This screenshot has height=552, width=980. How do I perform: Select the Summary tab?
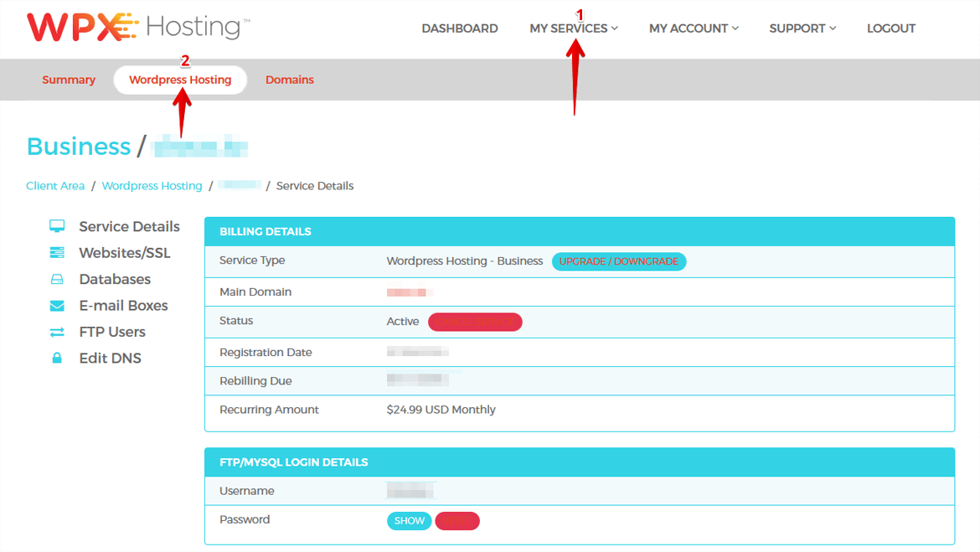pyautogui.click(x=69, y=80)
